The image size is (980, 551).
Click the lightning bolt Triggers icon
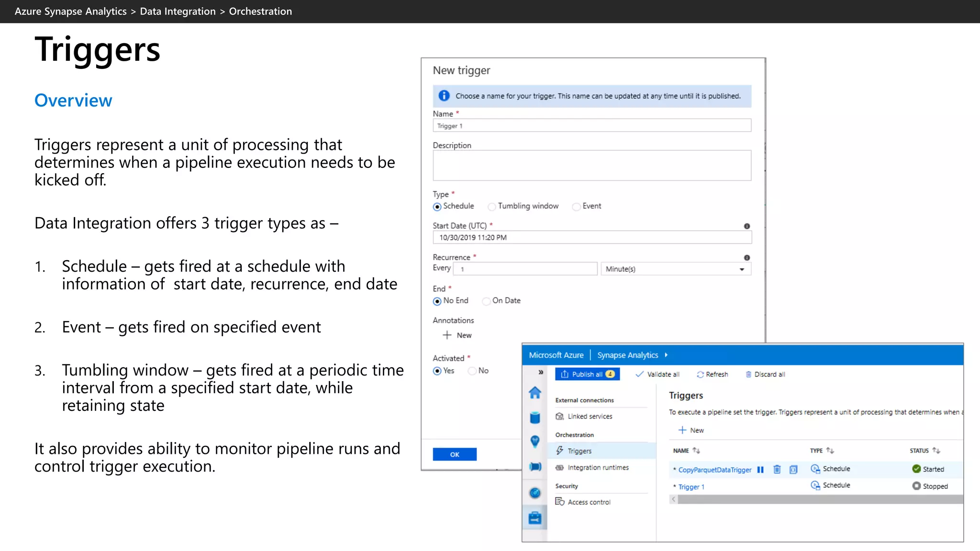tap(559, 451)
